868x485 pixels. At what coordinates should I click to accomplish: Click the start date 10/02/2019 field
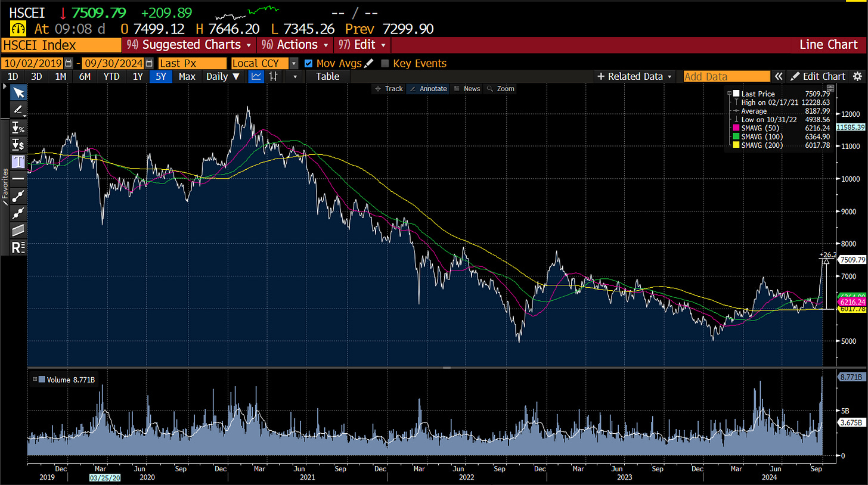pos(33,63)
